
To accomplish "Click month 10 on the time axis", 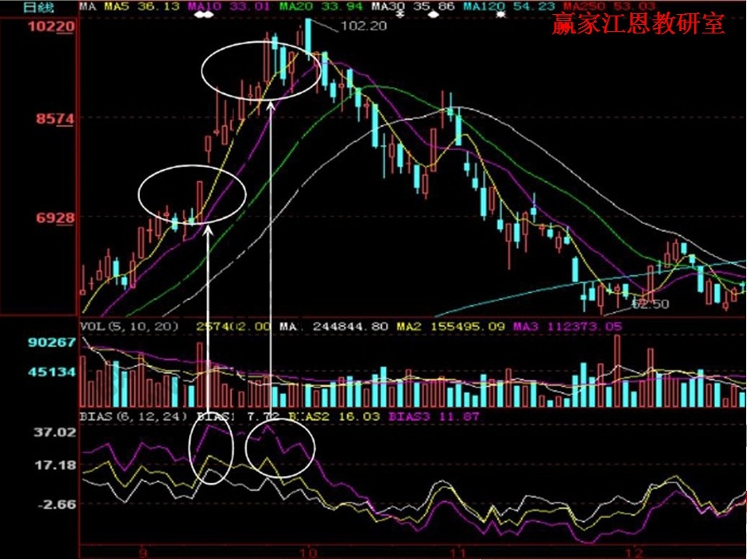I will click(x=308, y=551).
